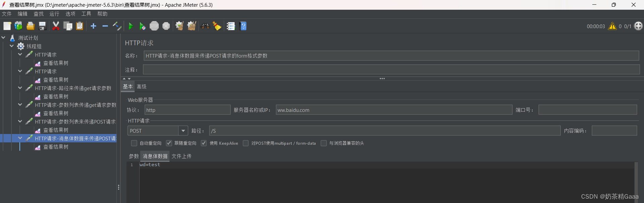Save the test plan with floppy icon
The image size is (644, 203).
point(42,26)
